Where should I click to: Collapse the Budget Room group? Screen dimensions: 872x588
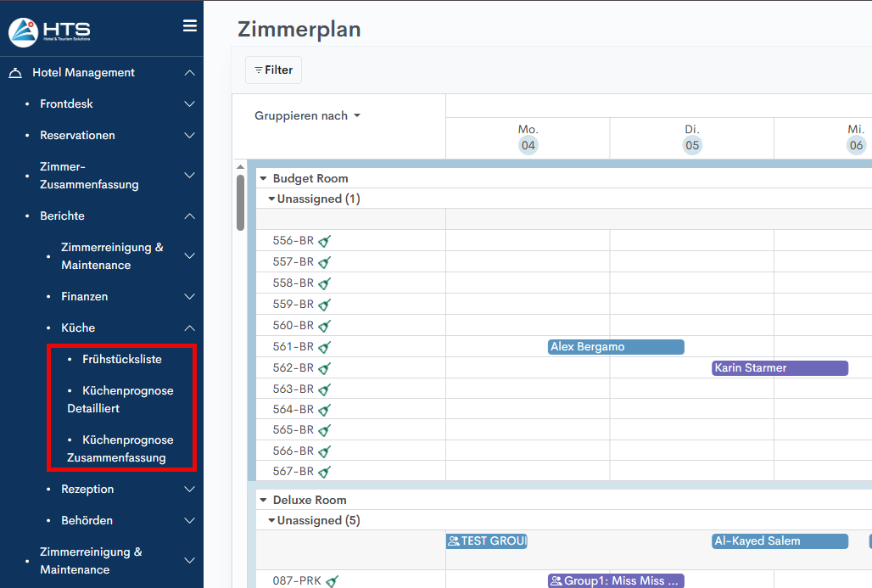tap(264, 178)
